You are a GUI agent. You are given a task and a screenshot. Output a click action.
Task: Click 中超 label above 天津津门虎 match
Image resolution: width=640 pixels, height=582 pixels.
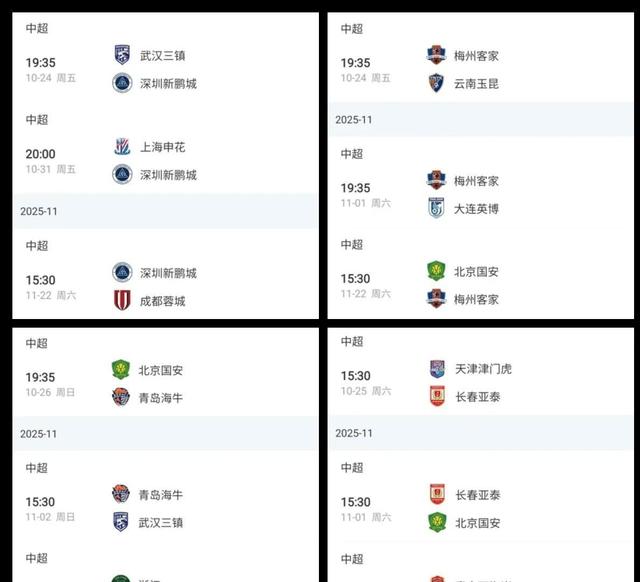351,341
